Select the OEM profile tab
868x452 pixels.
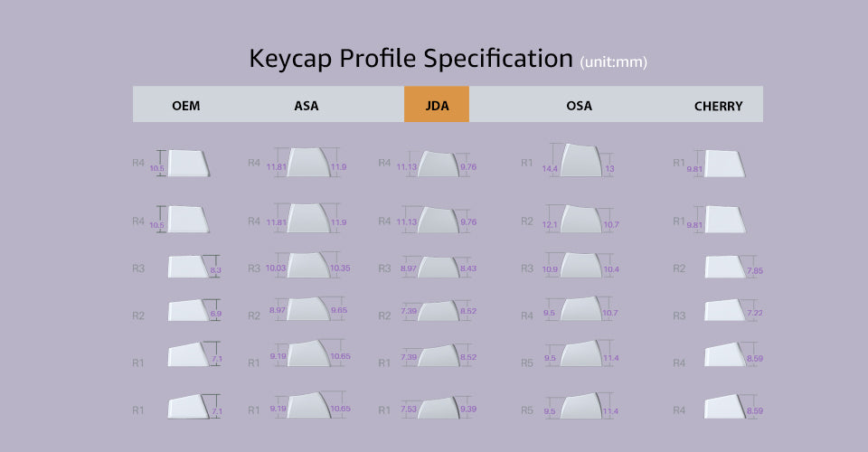(186, 106)
